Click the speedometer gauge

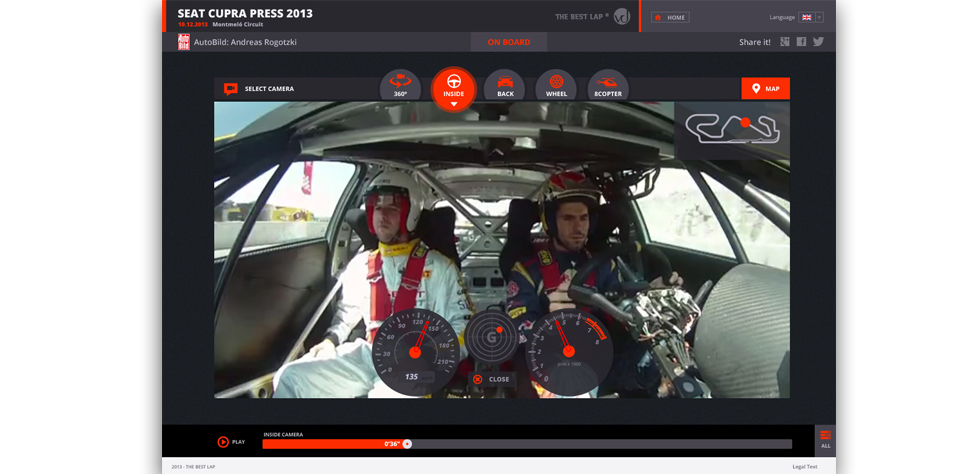coord(415,352)
